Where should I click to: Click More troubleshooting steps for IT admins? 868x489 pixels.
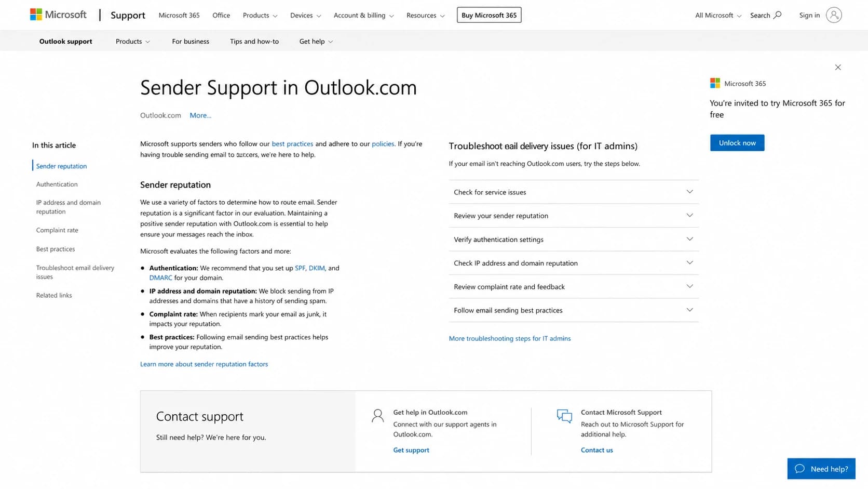510,338
